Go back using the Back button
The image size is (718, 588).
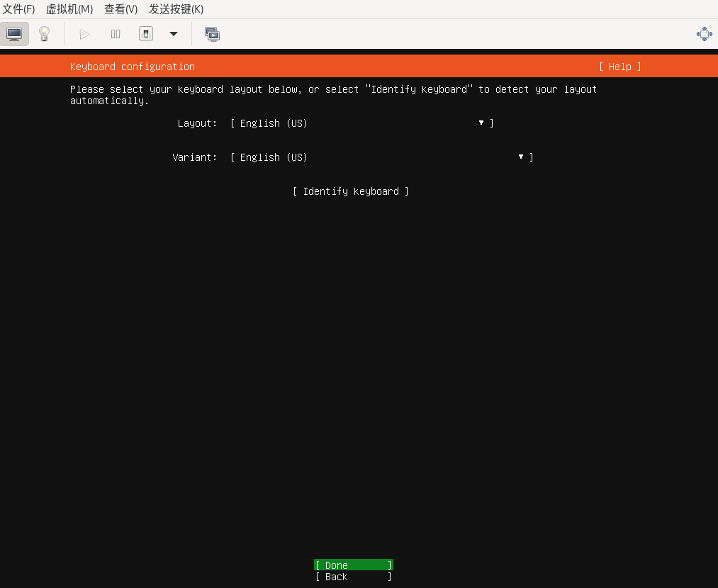[x=353, y=577]
